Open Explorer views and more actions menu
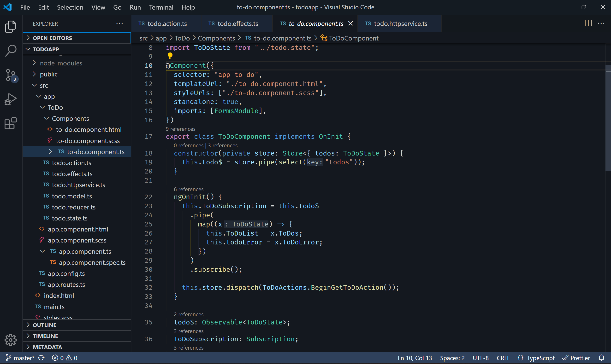This screenshot has height=364, width=611. (119, 23)
